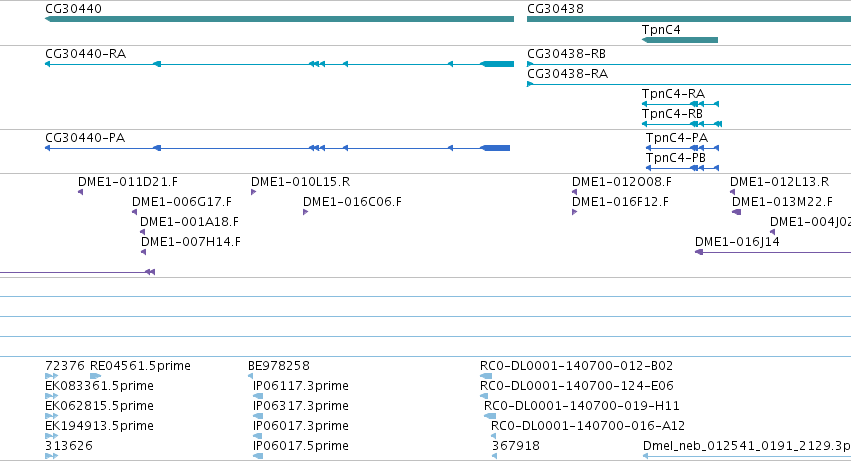
Task: Select the EK194913.5prime text
Action: 99,426
